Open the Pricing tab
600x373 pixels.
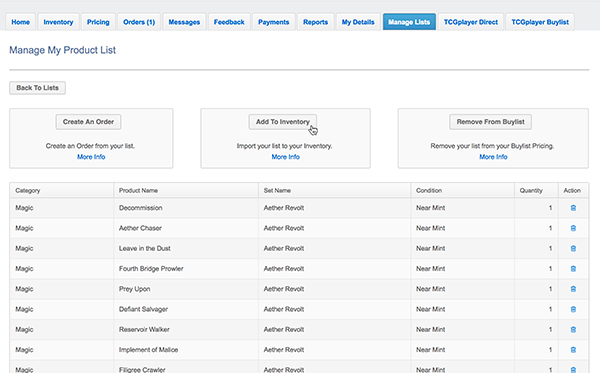click(98, 22)
